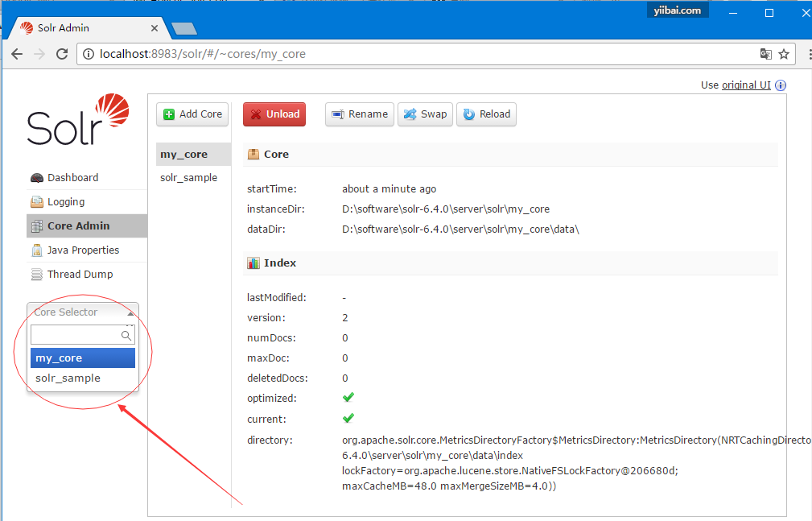Select Core Admin in sidebar
Screen dimensions: 812x521
point(78,226)
